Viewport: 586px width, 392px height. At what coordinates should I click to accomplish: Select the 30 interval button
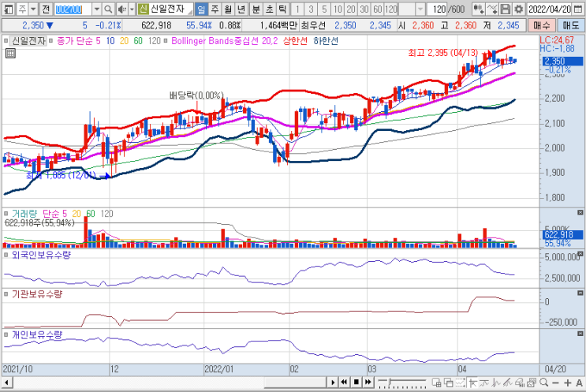click(364, 9)
